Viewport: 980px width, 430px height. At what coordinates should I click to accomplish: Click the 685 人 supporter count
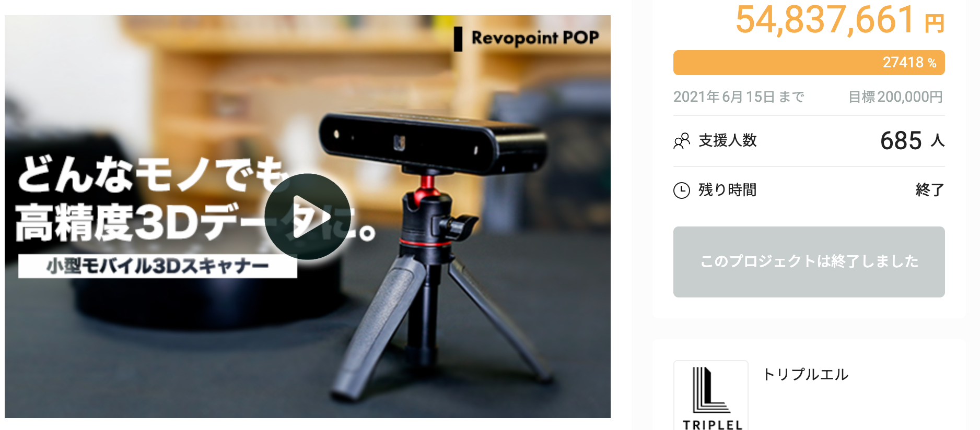tap(912, 140)
